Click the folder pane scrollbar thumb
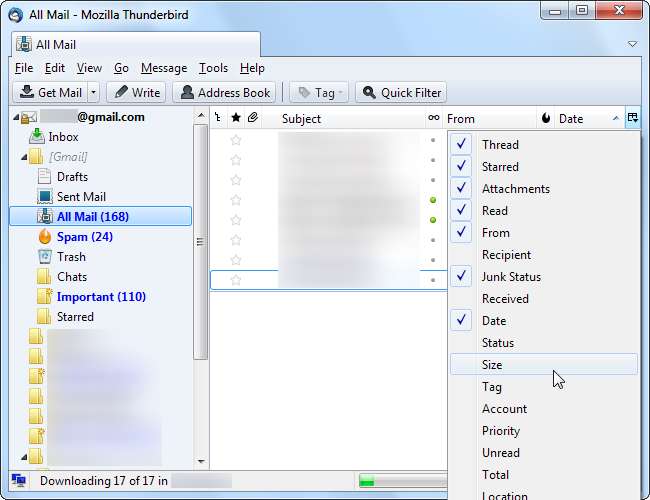The height and width of the screenshot is (500, 650). pos(201,242)
